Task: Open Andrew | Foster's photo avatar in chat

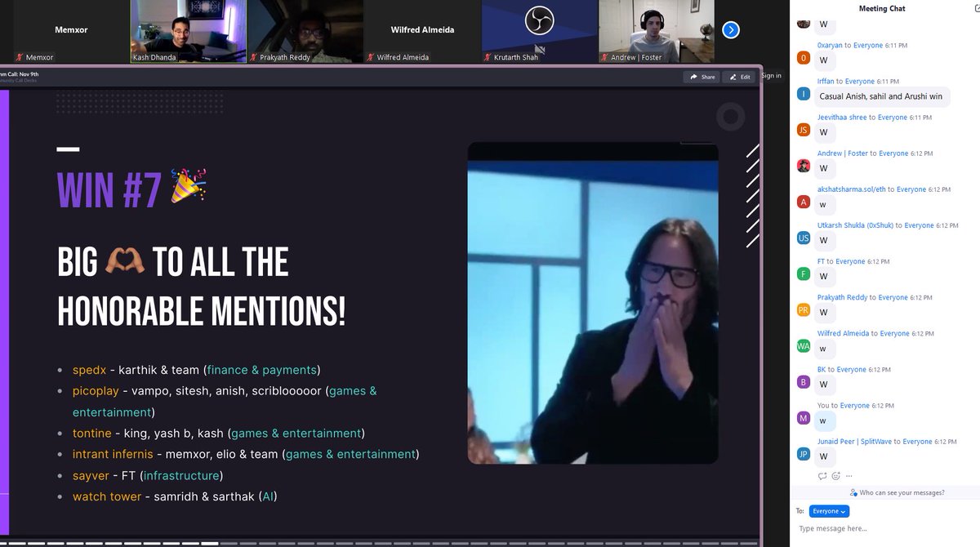Action: 804,166
